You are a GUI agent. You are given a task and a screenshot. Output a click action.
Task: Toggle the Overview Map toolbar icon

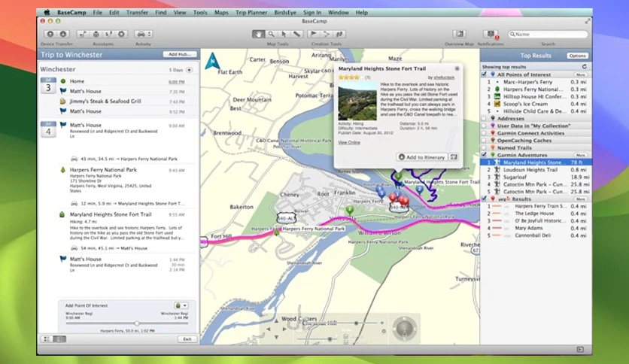(x=459, y=34)
